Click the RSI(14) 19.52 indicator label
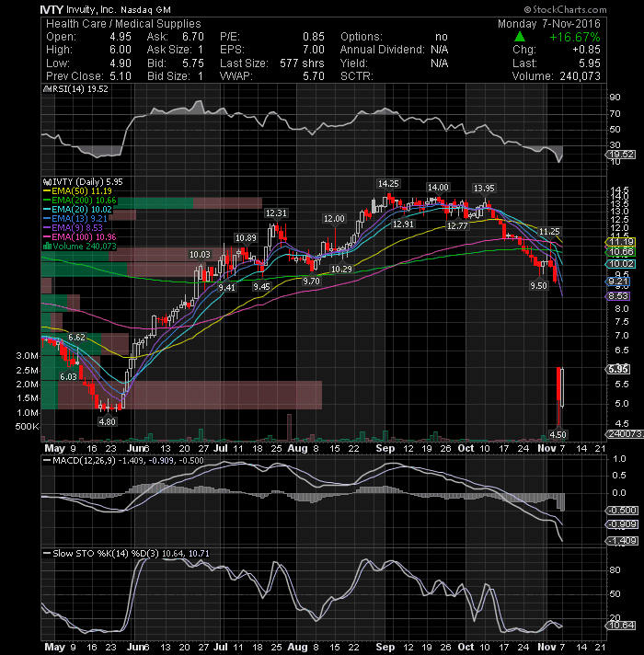This screenshot has height=655, width=644. pos(76,89)
